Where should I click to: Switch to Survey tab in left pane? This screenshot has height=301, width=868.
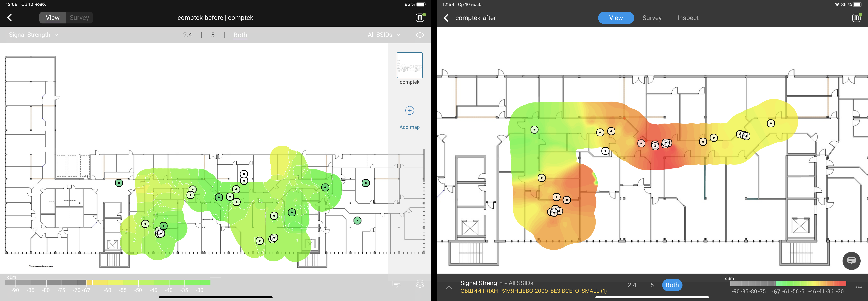pos(79,18)
